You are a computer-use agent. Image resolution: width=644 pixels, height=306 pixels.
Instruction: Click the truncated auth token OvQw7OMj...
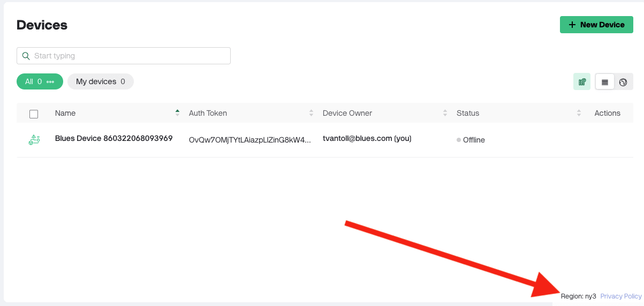click(250, 140)
